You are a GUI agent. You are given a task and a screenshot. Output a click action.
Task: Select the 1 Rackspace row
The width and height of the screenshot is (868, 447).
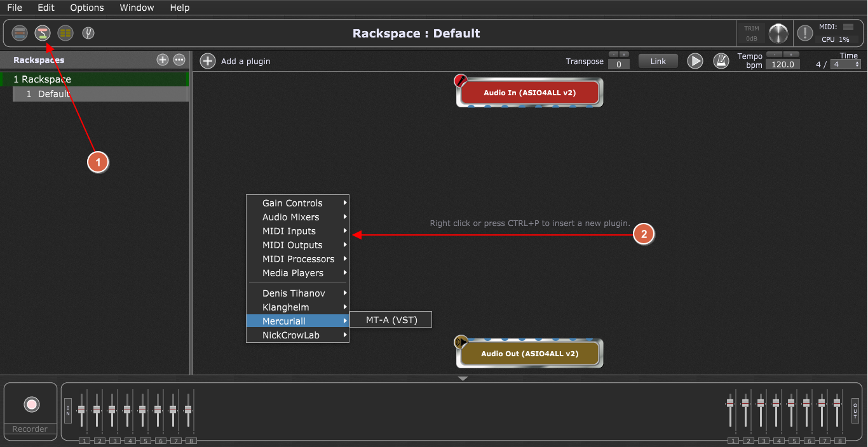pos(94,79)
